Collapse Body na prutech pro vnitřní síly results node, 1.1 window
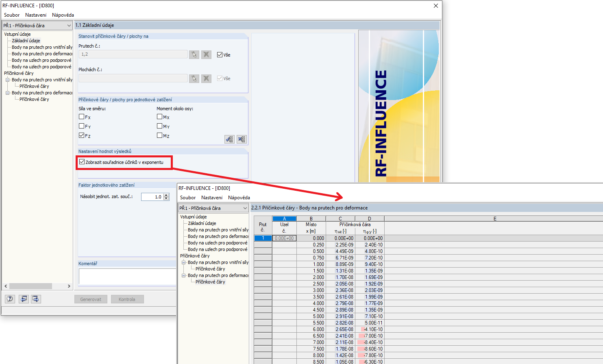This screenshot has width=603, height=364. (7, 80)
